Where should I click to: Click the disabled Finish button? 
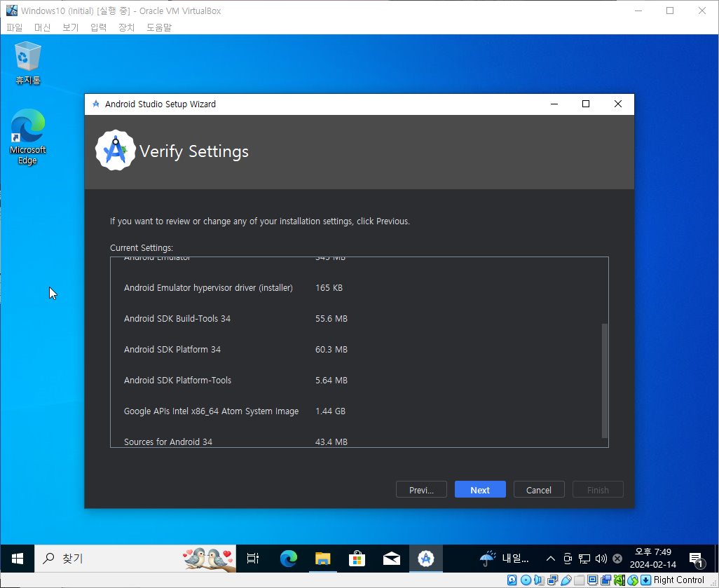(598, 489)
